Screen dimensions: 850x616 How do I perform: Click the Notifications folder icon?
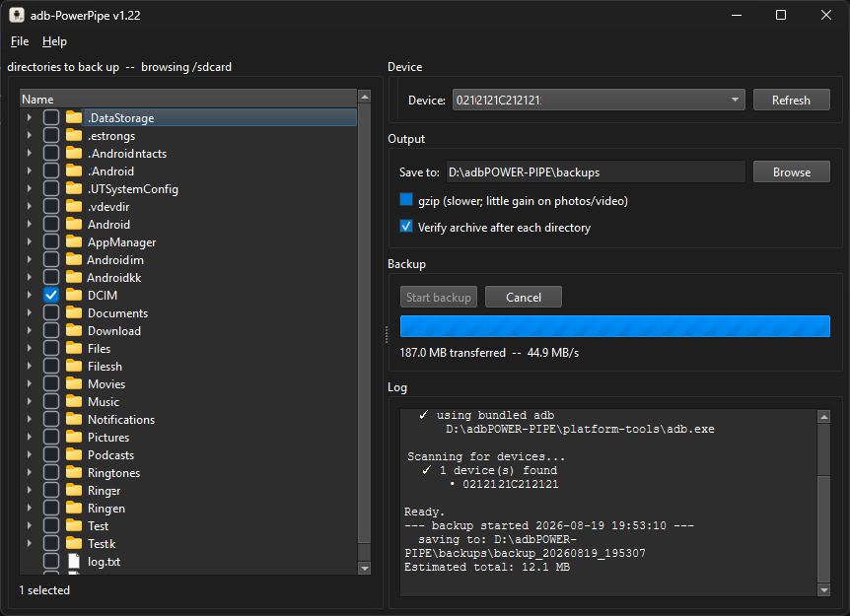tap(74, 419)
